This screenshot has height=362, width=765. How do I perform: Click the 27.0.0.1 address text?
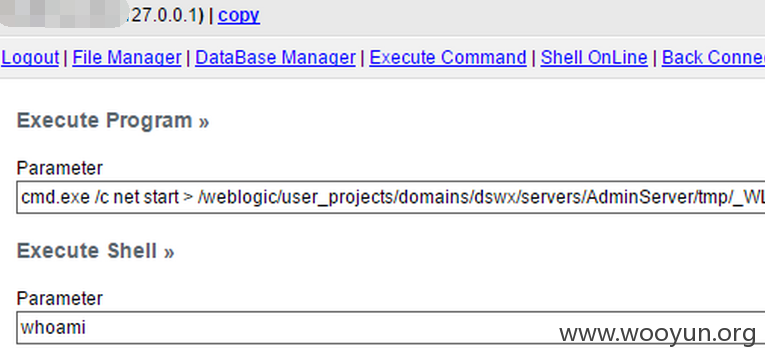coord(162,16)
